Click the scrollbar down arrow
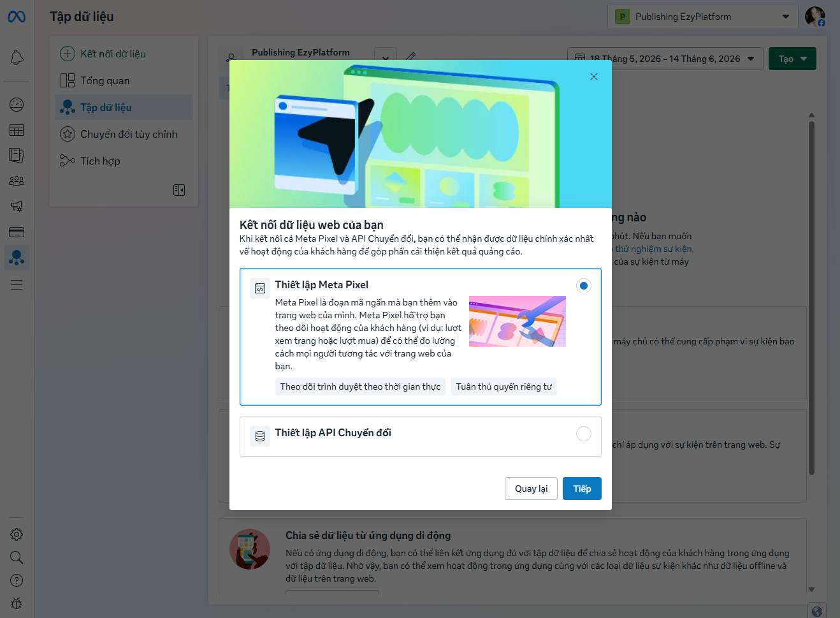 (811, 590)
